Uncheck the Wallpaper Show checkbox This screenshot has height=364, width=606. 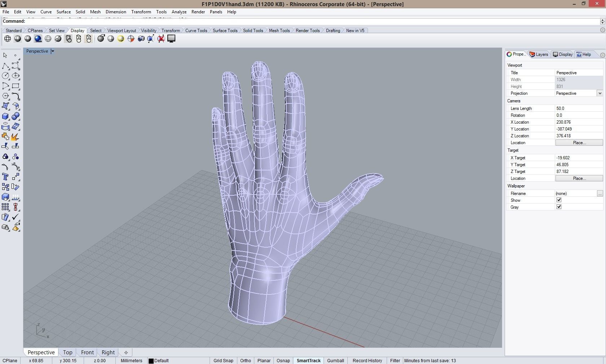[x=559, y=200]
